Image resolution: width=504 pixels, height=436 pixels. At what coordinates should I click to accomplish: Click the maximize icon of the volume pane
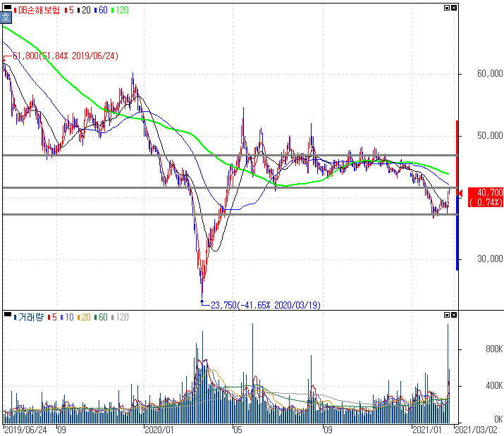[x=447, y=315]
